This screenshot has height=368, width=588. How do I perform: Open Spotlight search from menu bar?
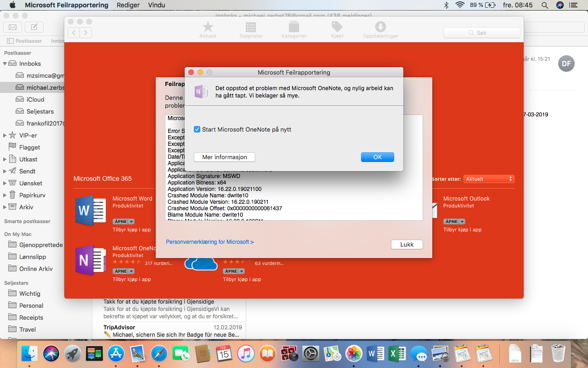[545, 5]
